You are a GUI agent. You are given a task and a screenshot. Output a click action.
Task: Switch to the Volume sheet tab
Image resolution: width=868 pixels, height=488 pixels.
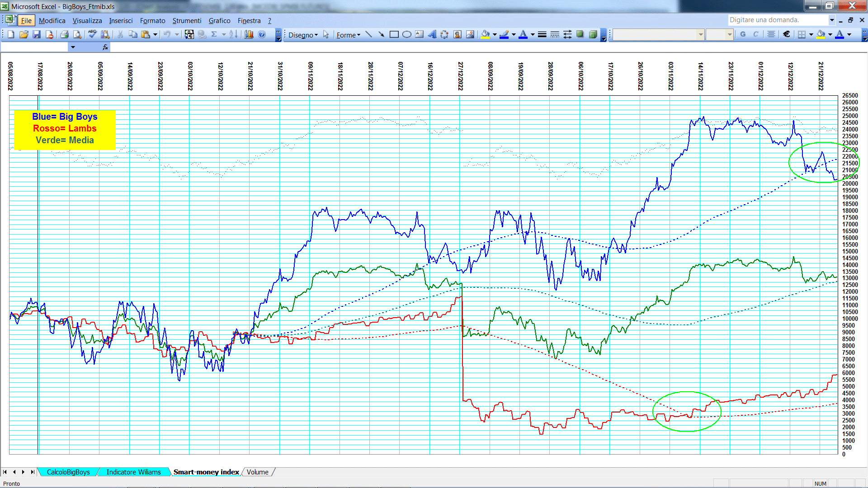[257, 472]
